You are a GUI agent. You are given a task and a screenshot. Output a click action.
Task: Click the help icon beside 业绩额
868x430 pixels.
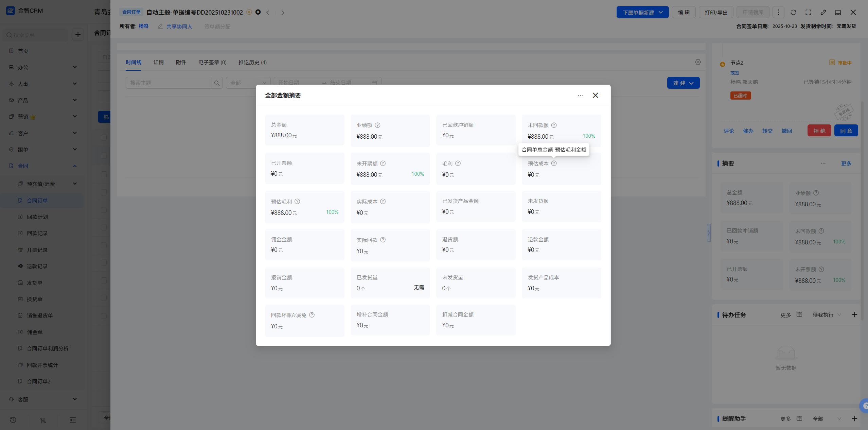coord(377,125)
